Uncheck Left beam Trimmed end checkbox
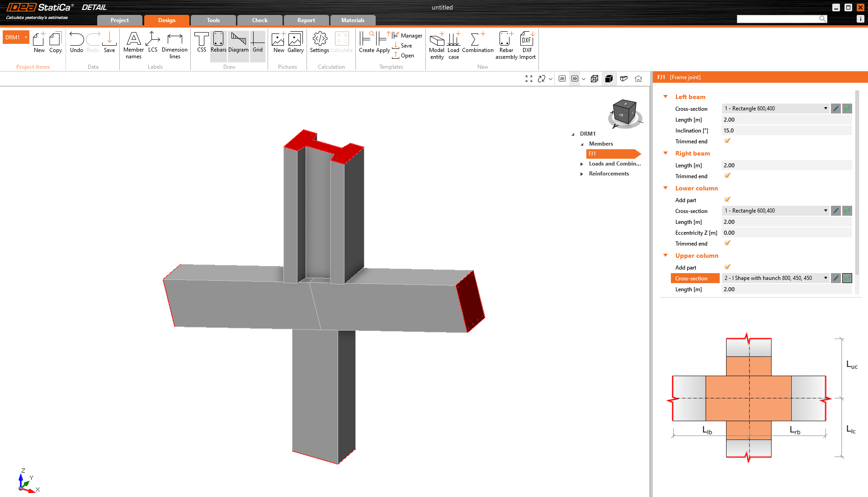Viewport: 868px width, 497px height. coord(727,141)
